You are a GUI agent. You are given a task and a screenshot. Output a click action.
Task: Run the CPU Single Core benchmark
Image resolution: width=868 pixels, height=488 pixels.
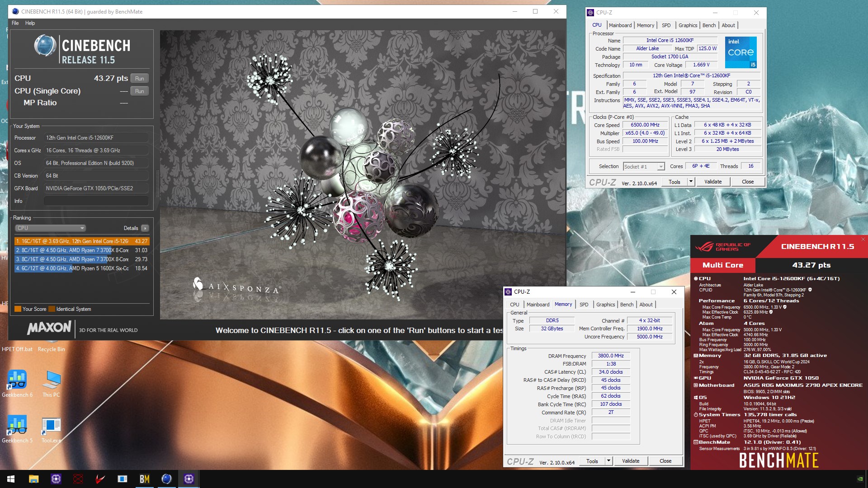[x=140, y=91]
